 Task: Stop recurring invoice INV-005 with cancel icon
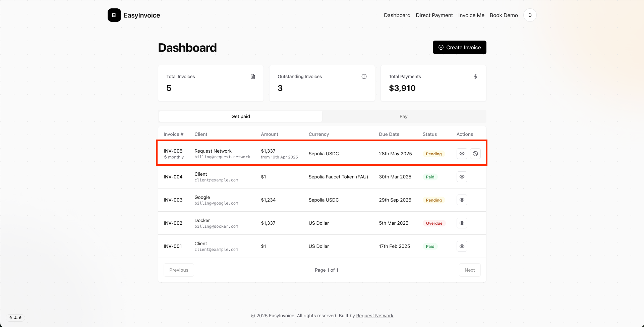click(x=475, y=154)
